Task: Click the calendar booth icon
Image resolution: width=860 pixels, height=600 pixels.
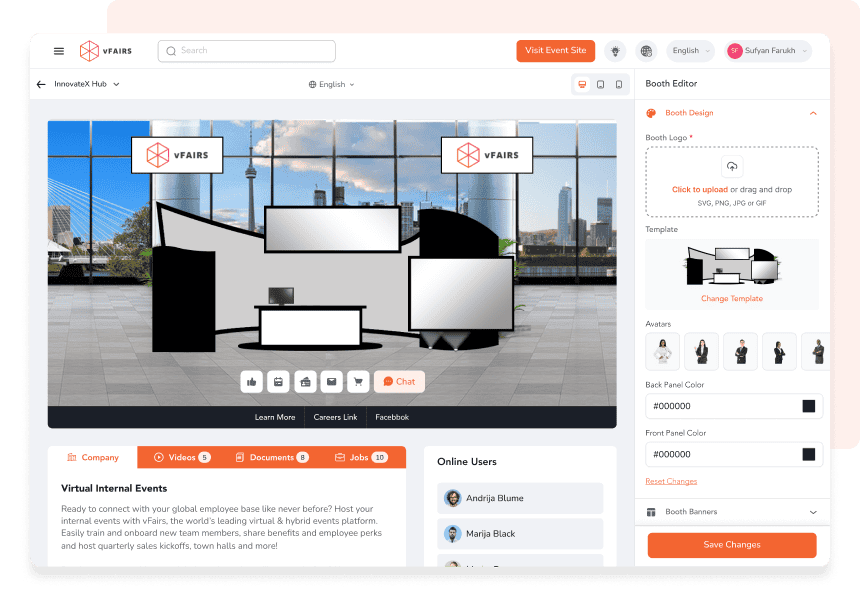Action: tap(278, 382)
